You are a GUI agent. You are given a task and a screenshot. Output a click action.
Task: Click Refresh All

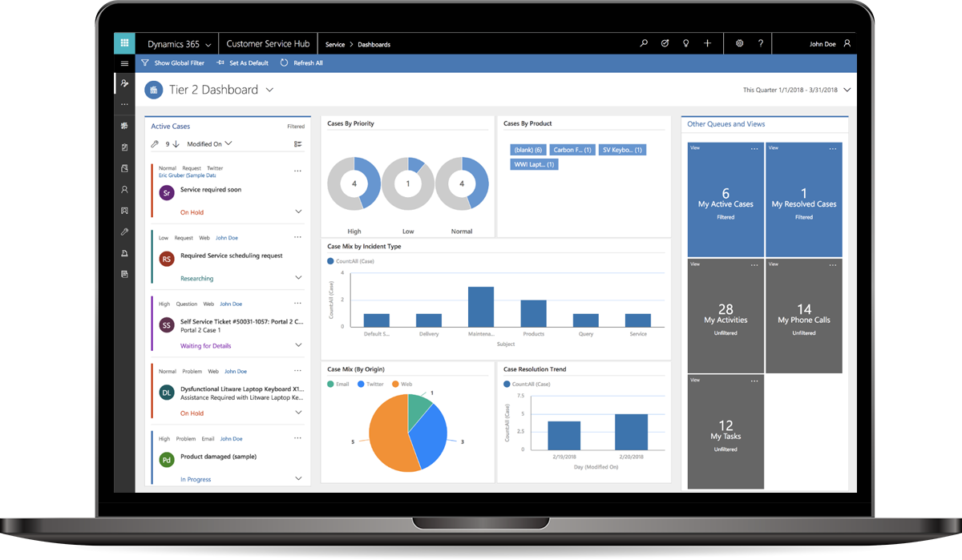pos(302,62)
